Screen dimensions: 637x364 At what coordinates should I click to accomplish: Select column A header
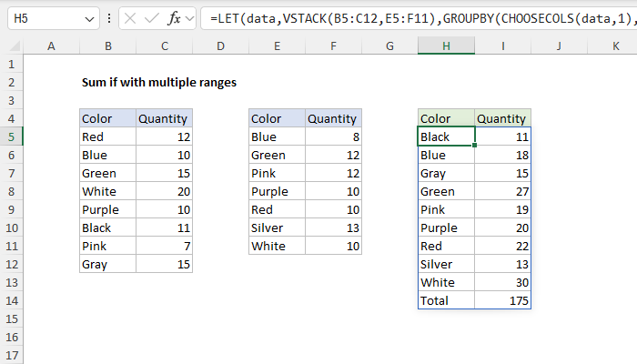click(51, 45)
